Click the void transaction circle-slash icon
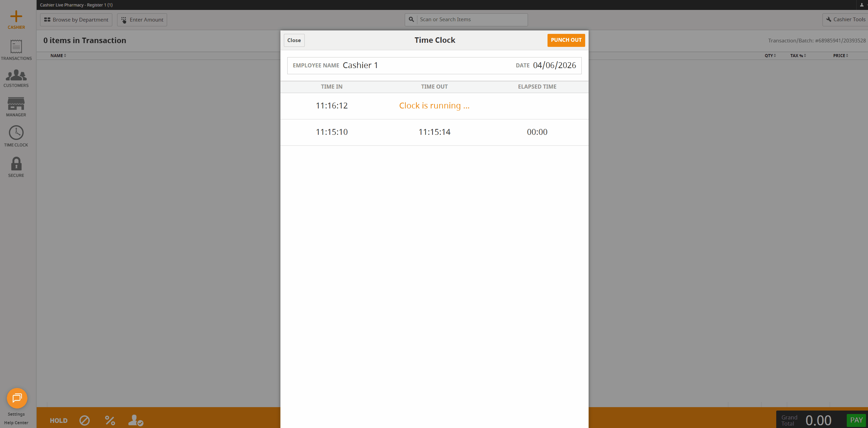Screen dimensions: 868x428 pos(85,420)
